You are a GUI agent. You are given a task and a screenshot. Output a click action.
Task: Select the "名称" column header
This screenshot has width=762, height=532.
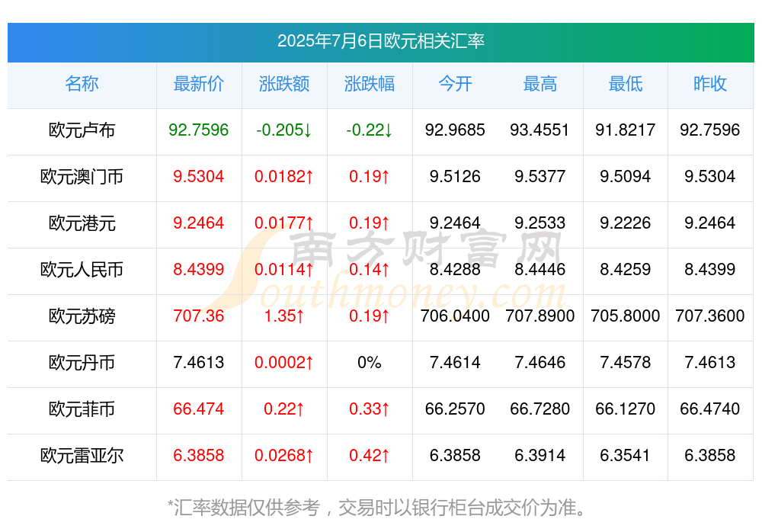click(82, 84)
